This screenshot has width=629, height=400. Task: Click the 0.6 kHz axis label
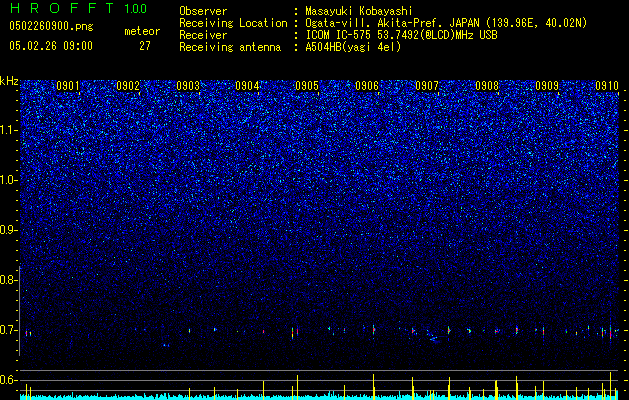[x=7, y=380]
